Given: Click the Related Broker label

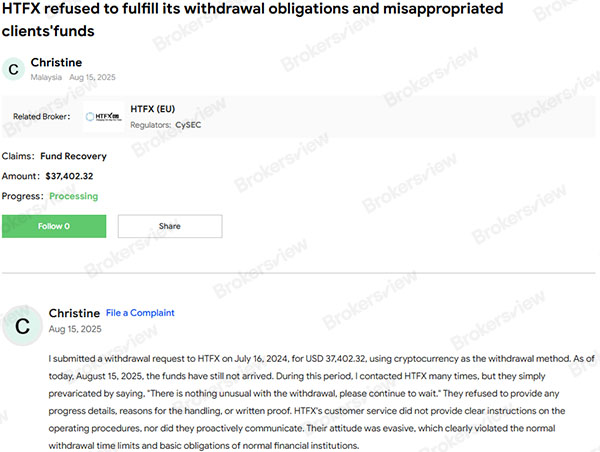Looking at the screenshot, I should (42, 117).
